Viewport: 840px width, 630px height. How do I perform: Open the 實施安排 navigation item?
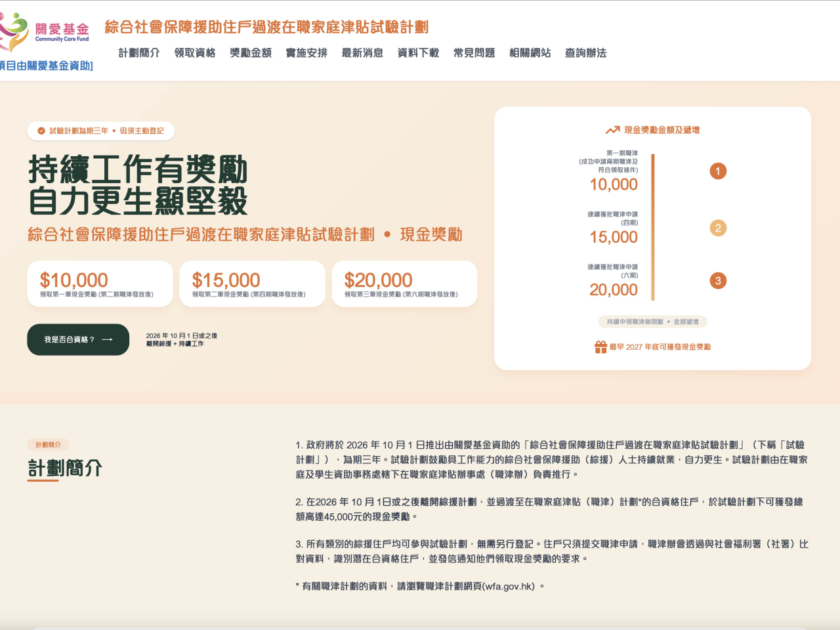pyautogui.click(x=306, y=53)
